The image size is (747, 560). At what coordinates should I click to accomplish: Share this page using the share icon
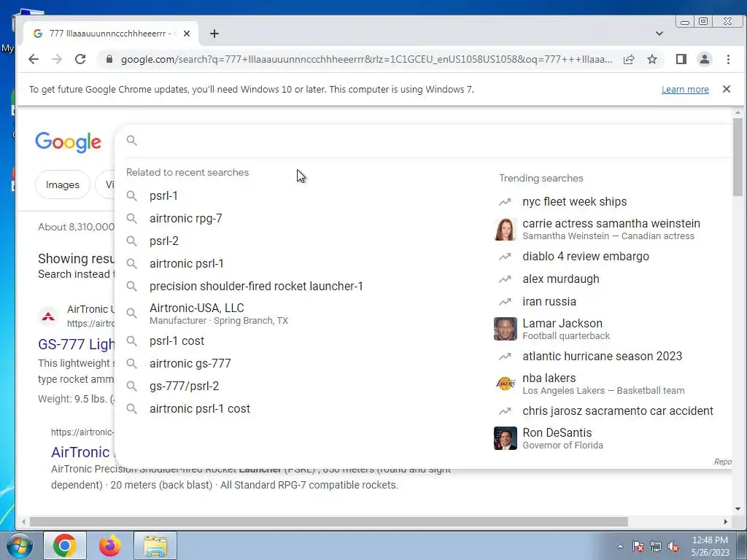[629, 59]
